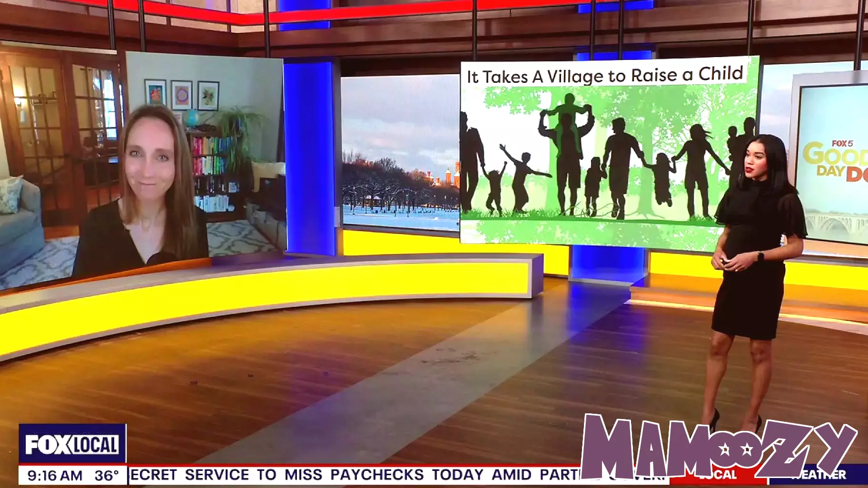
Task: Select the blue WEATHER tab in ticker
Action: [819, 475]
